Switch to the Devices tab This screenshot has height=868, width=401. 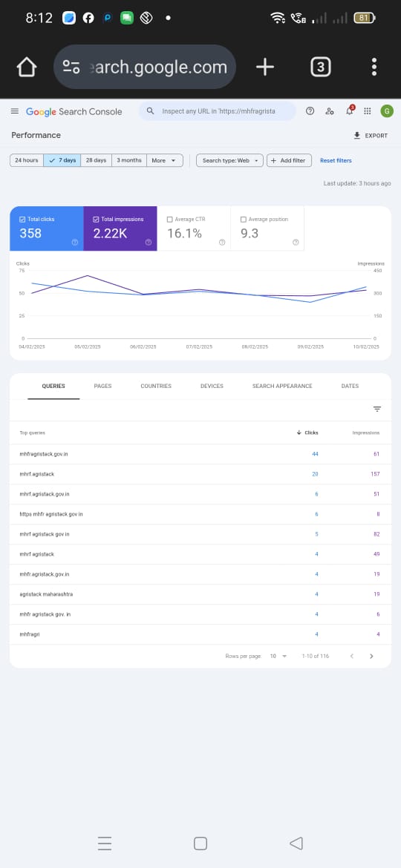click(212, 386)
